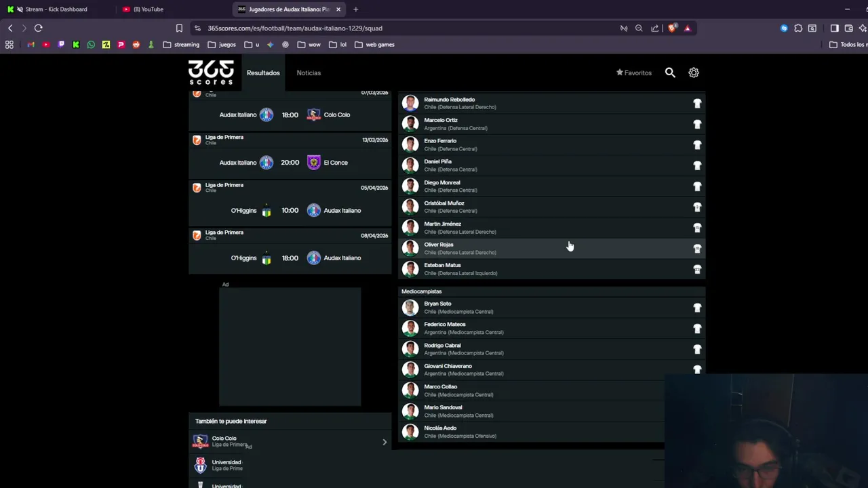Open the 'Todos los' bookmarks folder
This screenshot has width=868, height=488.
click(x=848, y=45)
